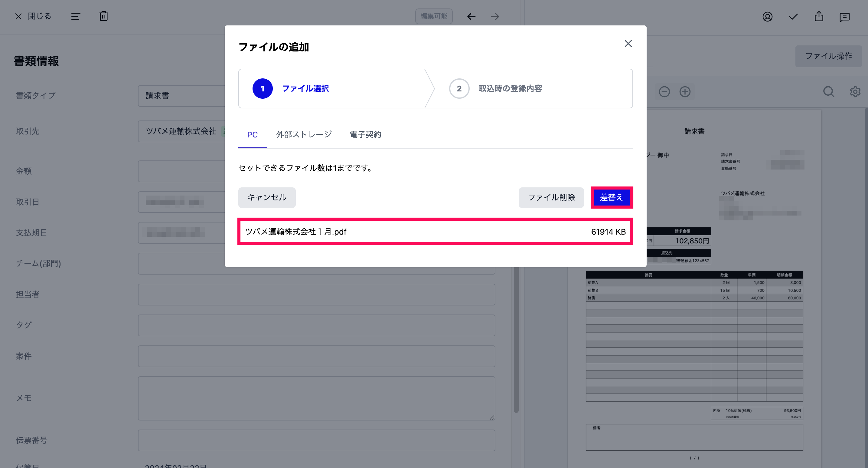Open the comment chat icon
868x468 pixels.
point(844,17)
